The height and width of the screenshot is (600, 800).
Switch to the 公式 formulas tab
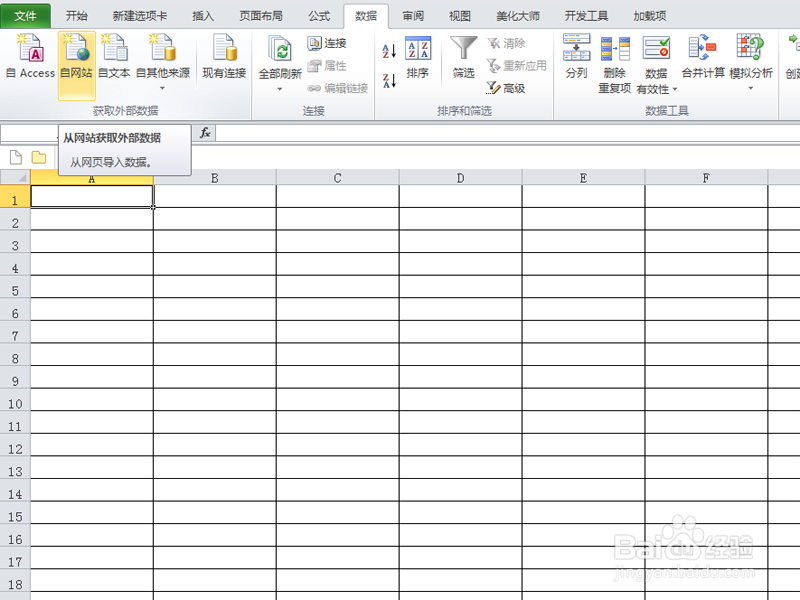319,16
